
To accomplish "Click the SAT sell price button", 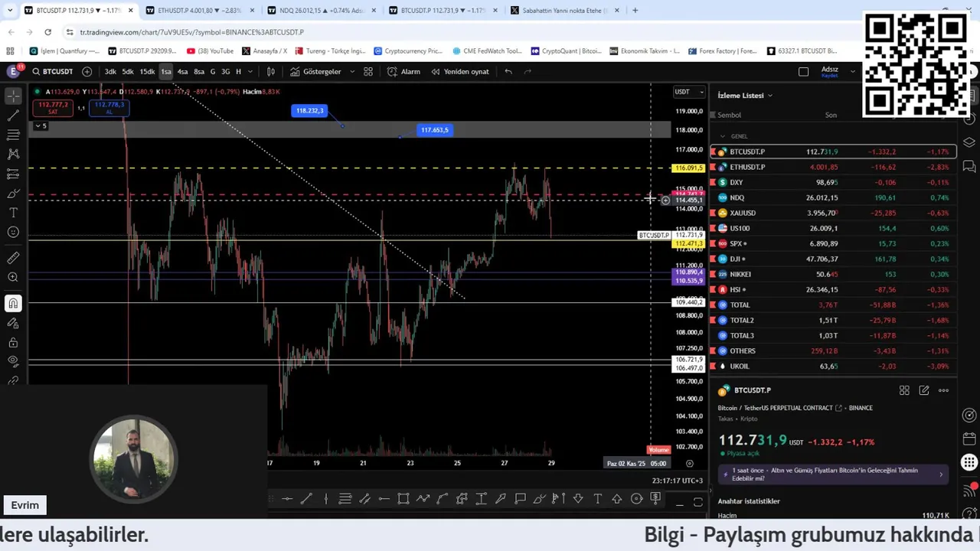I will (x=53, y=108).
